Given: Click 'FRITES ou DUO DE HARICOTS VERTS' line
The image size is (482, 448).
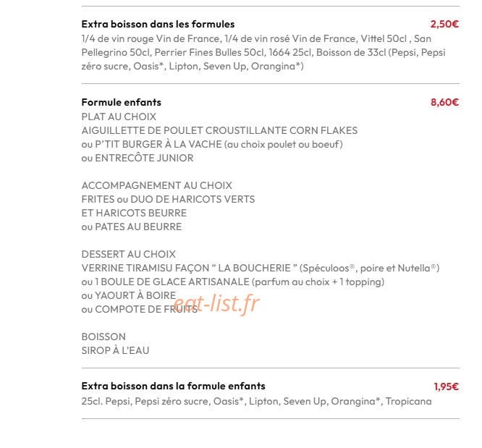Looking at the screenshot, I should [x=168, y=199].
